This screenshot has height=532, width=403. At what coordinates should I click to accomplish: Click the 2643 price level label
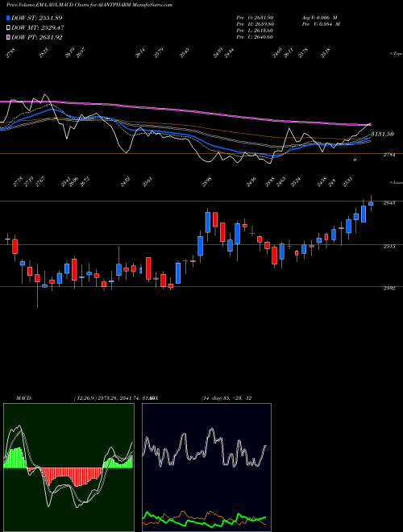(x=389, y=202)
